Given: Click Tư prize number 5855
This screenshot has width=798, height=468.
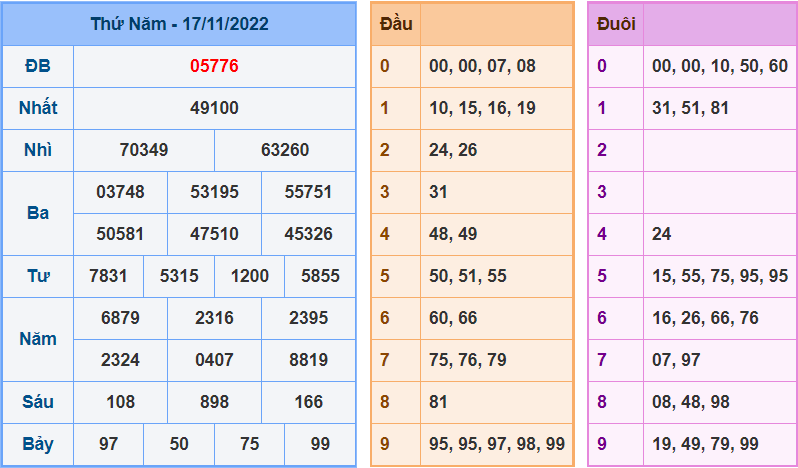Looking at the screenshot, I should 320,276.
